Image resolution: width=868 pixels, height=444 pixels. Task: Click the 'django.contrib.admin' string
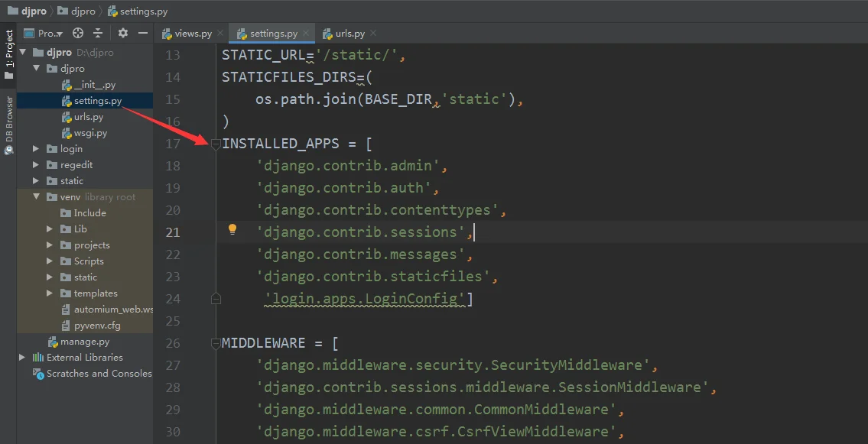click(x=348, y=166)
